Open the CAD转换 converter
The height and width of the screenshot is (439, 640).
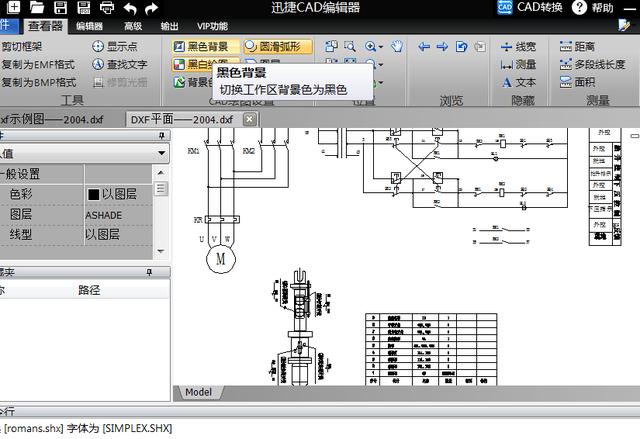click(530, 7)
